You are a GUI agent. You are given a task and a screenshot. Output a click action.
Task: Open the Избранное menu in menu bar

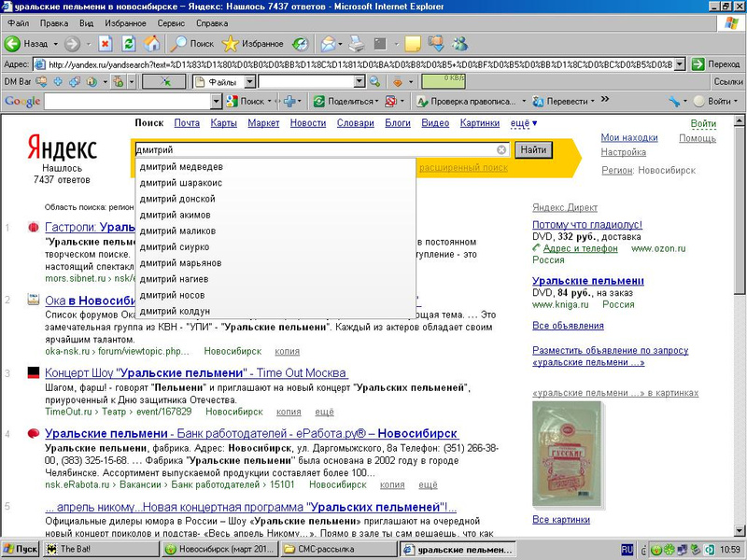tap(124, 21)
